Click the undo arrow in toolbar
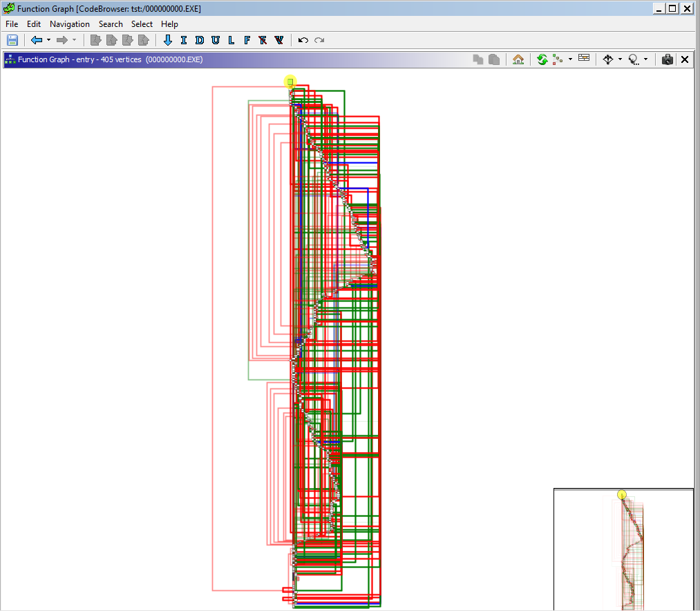 (303, 40)
